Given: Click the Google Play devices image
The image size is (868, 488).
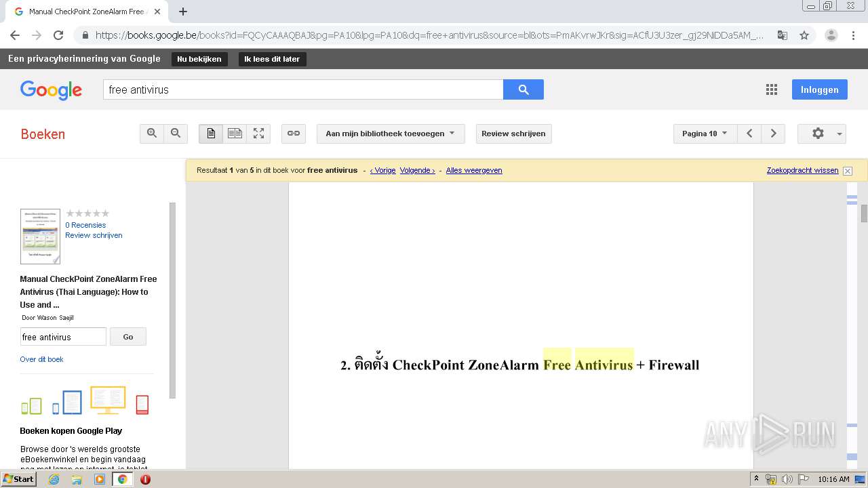Looking at the screenshot, I should click(x=85, y=401).
